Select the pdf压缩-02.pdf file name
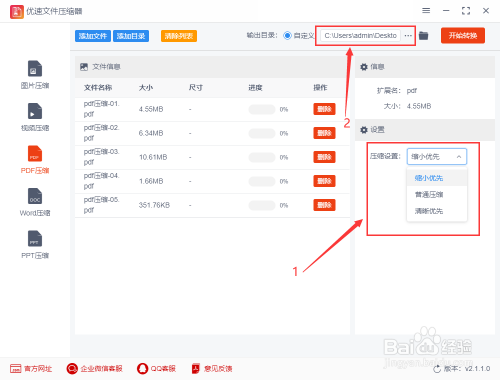The height and width of the screenshot is (380, 500). coord(101,133)
